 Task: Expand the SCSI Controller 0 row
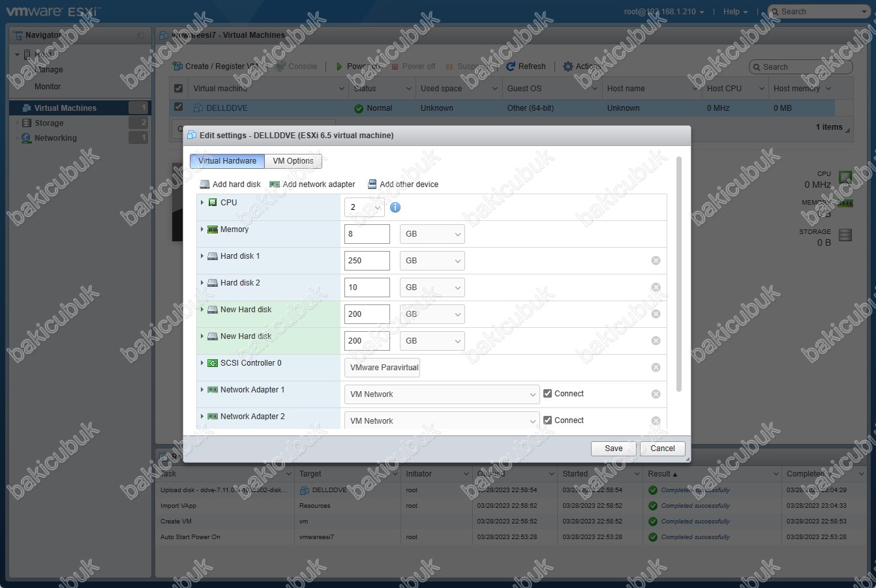click(202, 363)
